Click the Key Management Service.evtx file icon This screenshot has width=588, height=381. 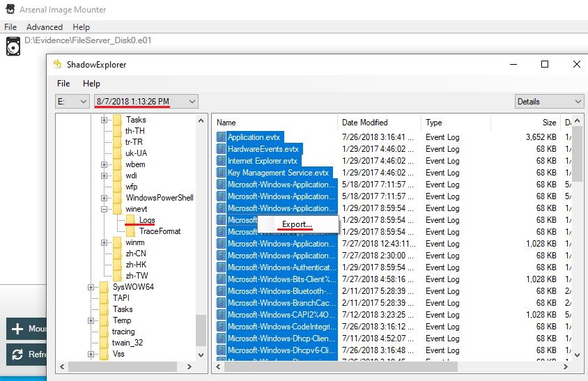click(x=222, y=173)
